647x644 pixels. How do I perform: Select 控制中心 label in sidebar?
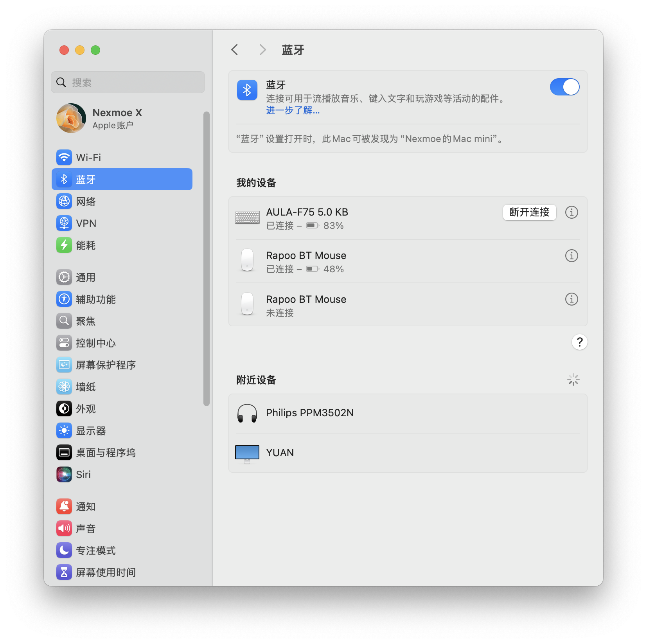pyautogui.click(x=96, y=343)
